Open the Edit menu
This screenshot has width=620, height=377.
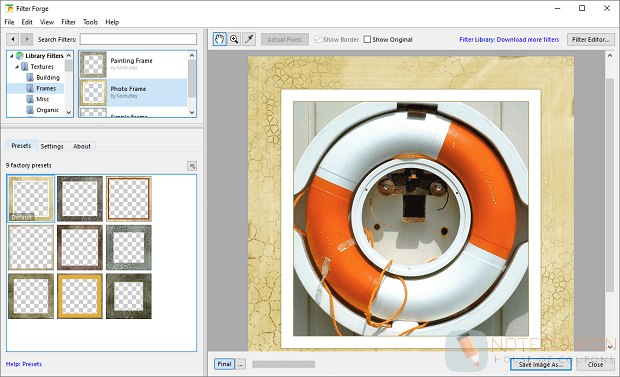click(27, 22)
